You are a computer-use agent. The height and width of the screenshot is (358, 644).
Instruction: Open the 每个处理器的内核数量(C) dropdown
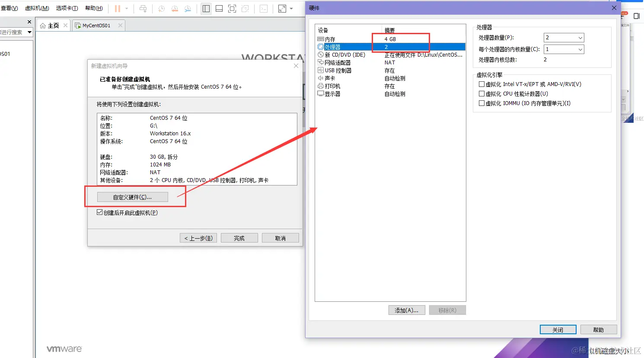[x=564, y=49]
